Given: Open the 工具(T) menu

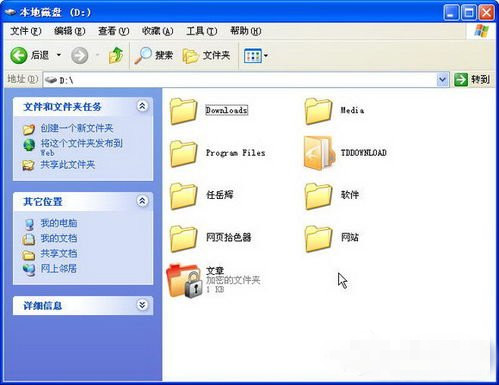Looking at the screenshot, I should [x=202, y=31].
